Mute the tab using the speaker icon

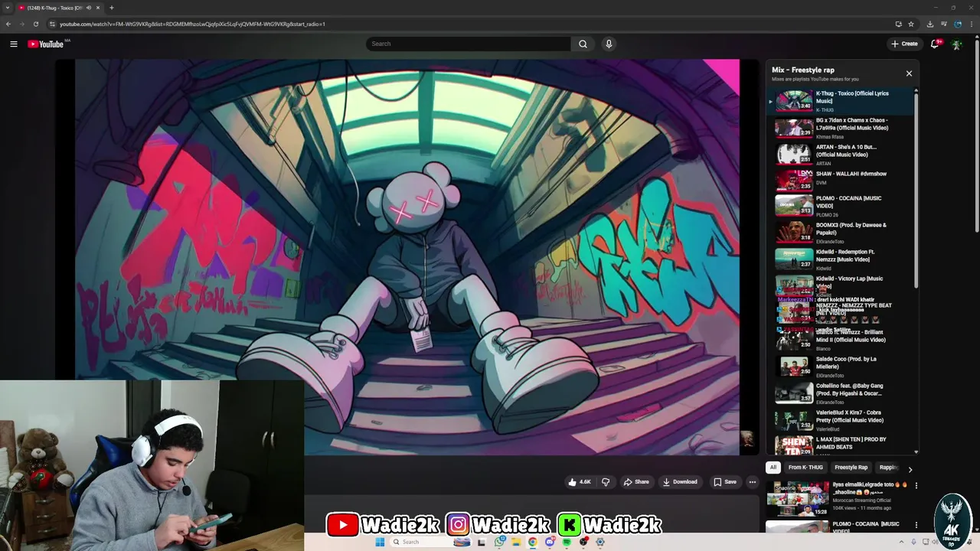pyautogui.click(x=89, y=8)
